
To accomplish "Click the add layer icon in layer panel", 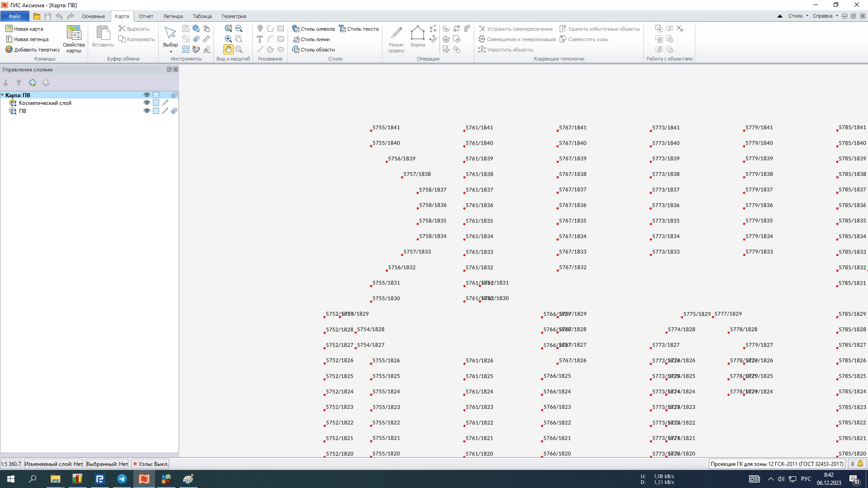I will 33,83.
